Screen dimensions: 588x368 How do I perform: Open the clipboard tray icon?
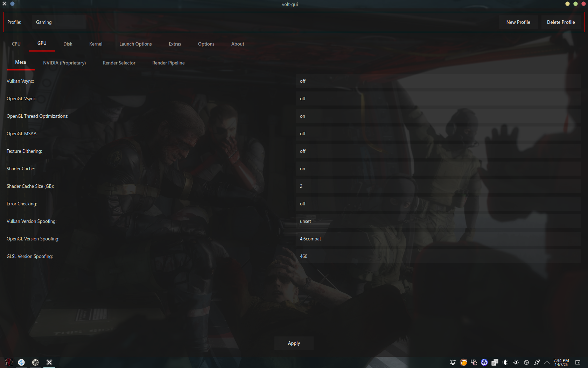click(x=495, y=362)
